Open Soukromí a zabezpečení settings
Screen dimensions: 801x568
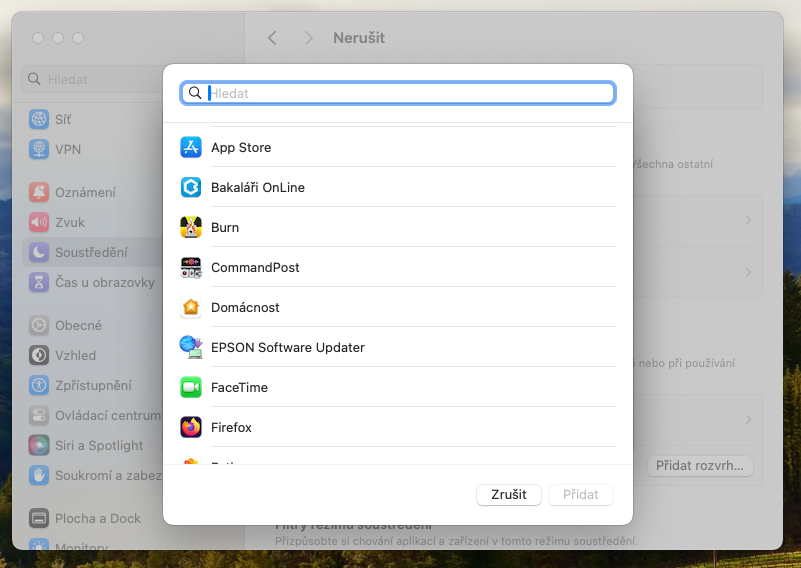92,475
